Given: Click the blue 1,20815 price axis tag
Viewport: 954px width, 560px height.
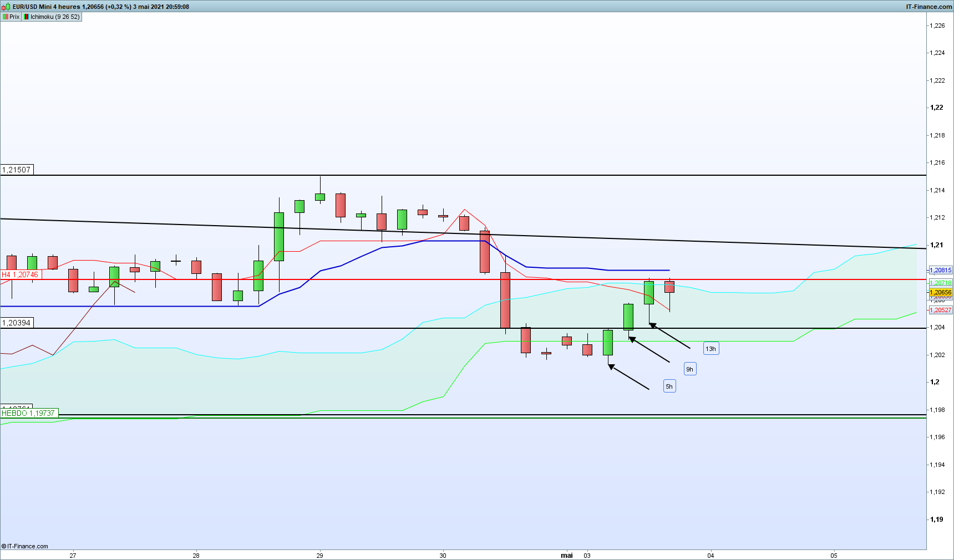Looking at the screenshot, I should (941, 270).
